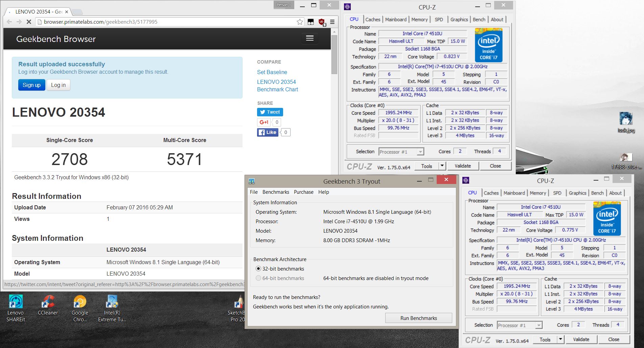Expand Tools dropdown arrow in lower CPU-Z

(560, 339)
